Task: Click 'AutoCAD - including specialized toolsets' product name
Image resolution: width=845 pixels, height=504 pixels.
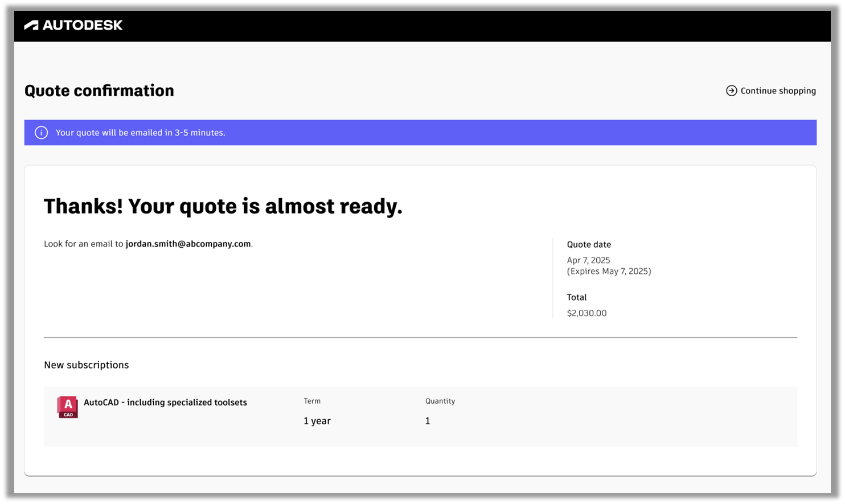Action: pos(165,403)
